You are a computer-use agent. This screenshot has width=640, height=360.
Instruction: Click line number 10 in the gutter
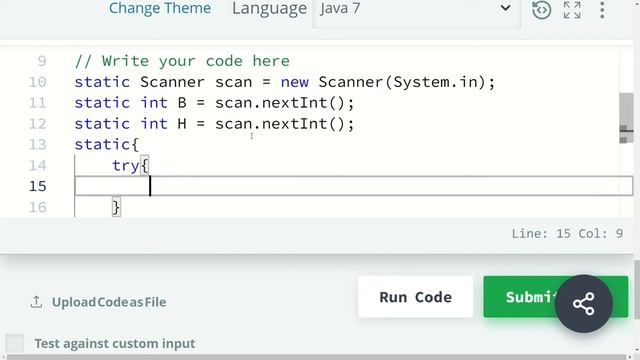coord(38,82)
